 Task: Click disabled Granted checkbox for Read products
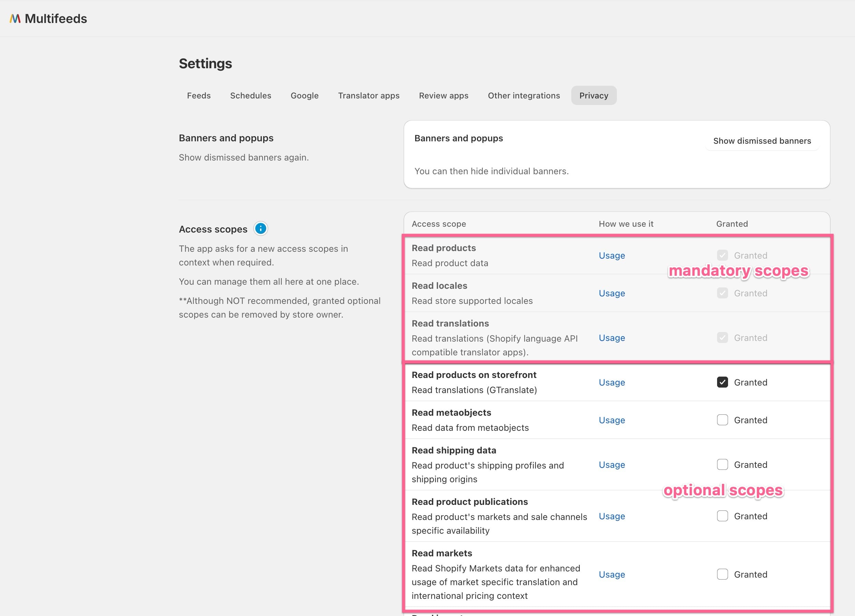(722, 256)
